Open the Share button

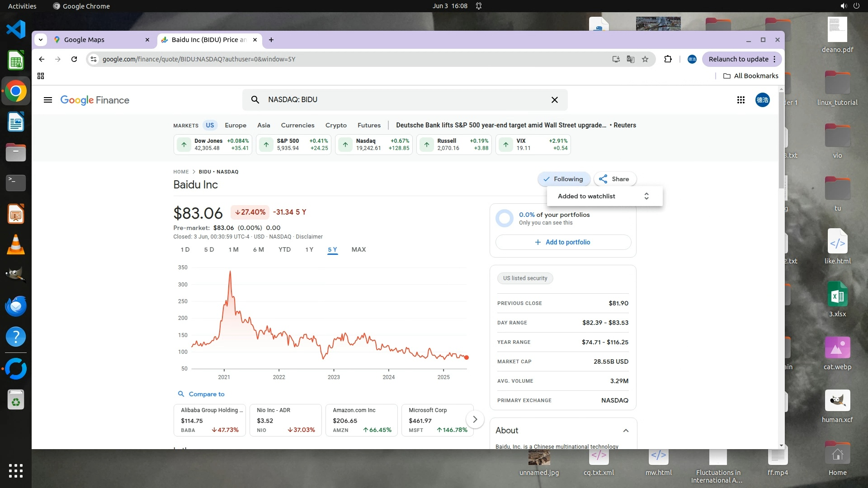click(614, 179)
